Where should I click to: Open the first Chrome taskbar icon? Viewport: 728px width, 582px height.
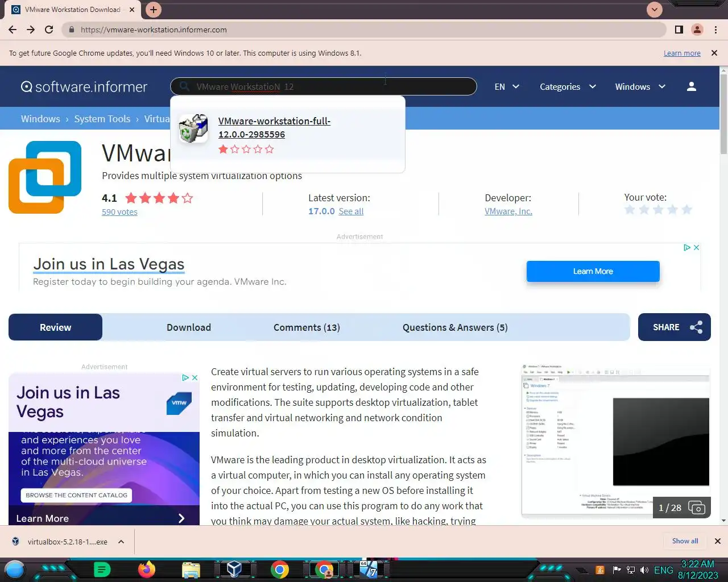(x=279, y=569)
